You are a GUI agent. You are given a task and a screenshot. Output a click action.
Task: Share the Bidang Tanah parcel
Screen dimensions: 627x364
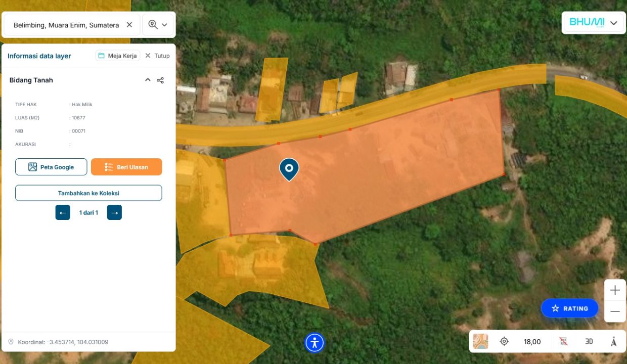(160, 80)
